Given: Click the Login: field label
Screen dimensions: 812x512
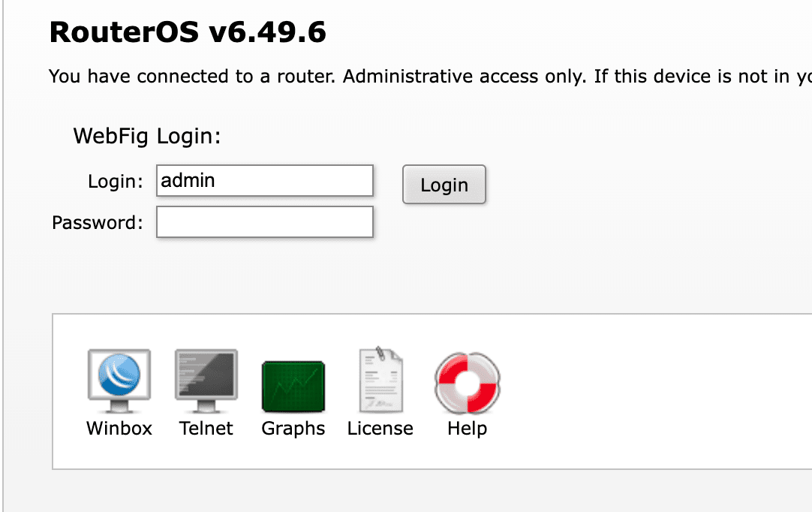Looking at the screenshot, I should click(116, 182).
